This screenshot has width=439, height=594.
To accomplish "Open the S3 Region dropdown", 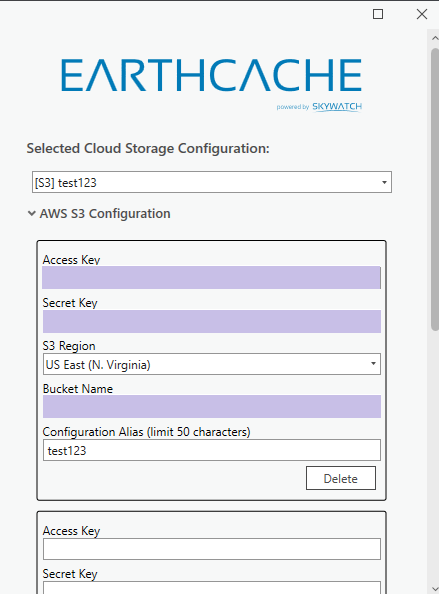I will click(x=212, y=364).
